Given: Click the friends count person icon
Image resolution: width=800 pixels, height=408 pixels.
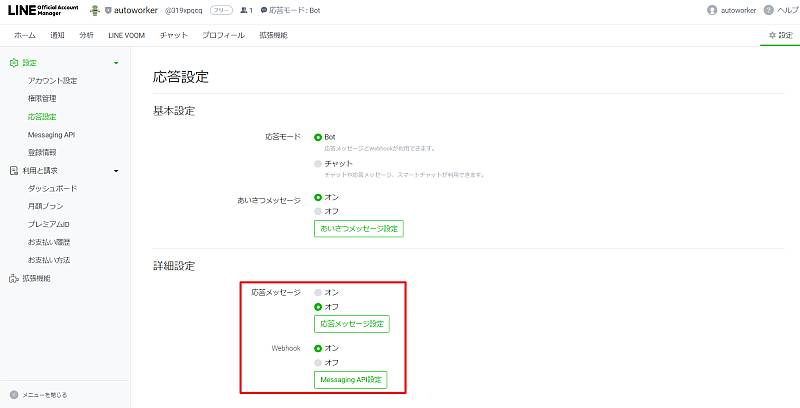Looking at the screenshot, I should point(243,10).
